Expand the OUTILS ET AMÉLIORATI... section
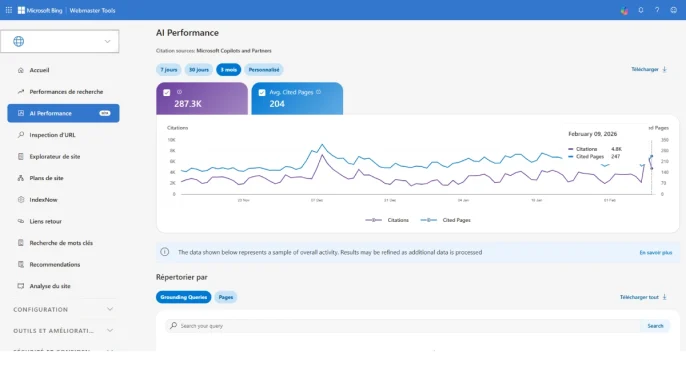The height and width of the screenshot is (386, 686). pyautogui.click(x=63, y=331)
